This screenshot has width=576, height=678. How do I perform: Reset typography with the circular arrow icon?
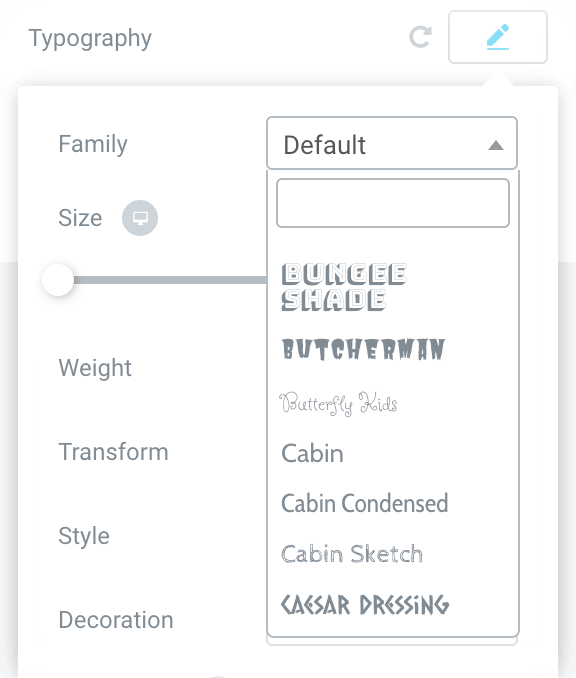tap(420, 37)
